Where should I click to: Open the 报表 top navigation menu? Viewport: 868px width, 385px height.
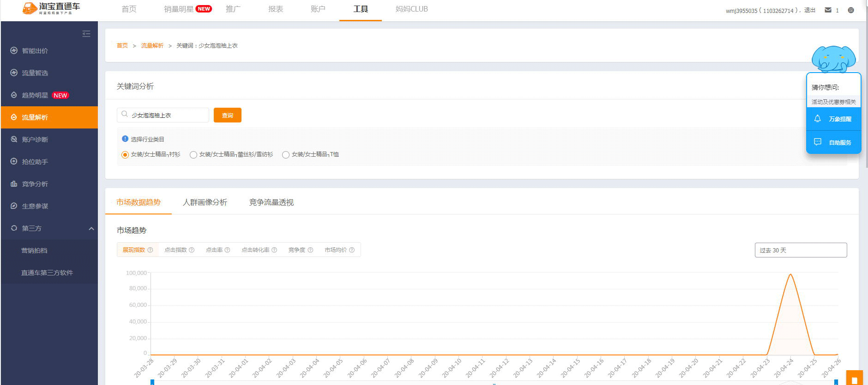click(x=276, y=9)
